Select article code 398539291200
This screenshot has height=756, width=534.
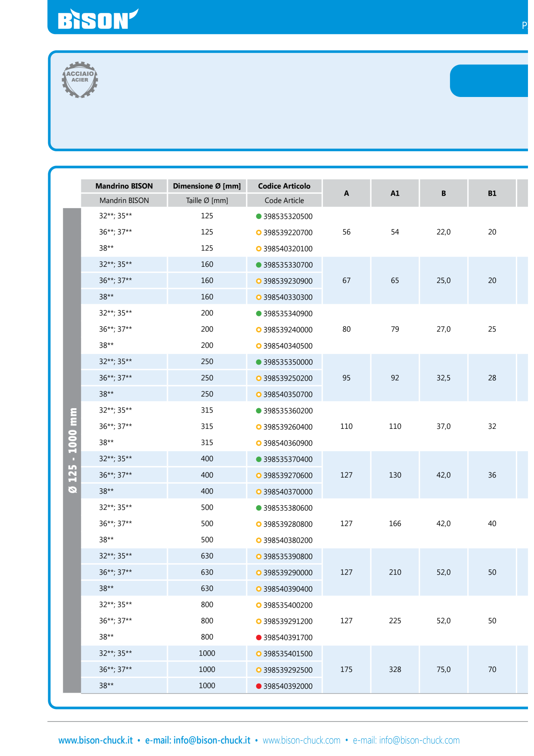[x=288, y=622]
